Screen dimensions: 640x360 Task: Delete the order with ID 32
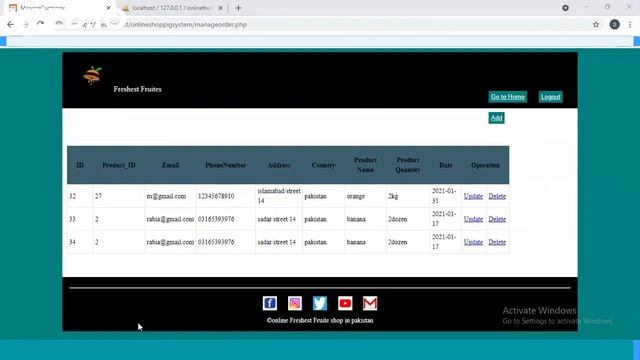[x=497, y=196]
